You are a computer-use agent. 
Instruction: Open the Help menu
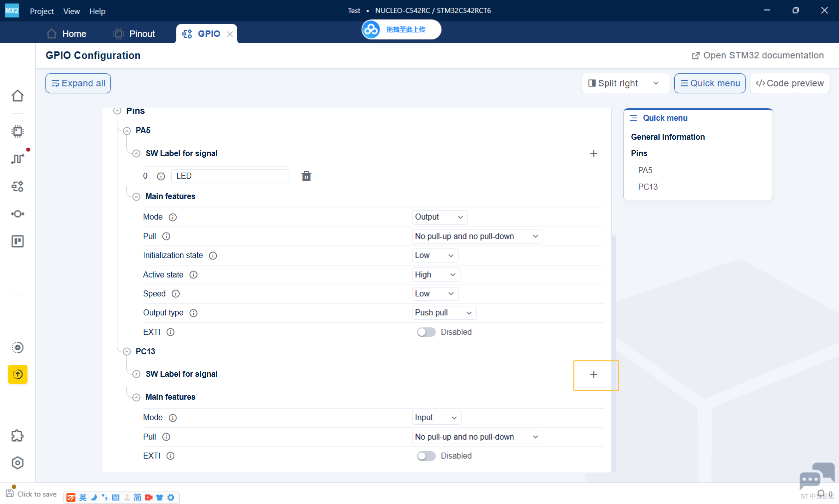pos(97,11)
